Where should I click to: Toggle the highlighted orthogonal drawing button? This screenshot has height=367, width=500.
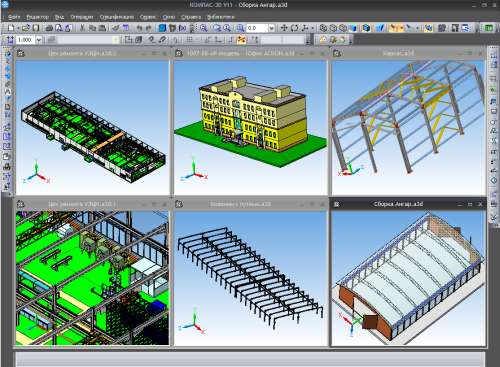(241, 40)
